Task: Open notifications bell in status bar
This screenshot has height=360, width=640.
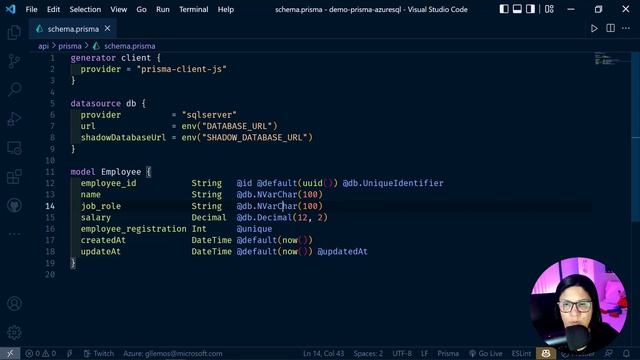Action: pyautogui.click(x=626, y=353)
